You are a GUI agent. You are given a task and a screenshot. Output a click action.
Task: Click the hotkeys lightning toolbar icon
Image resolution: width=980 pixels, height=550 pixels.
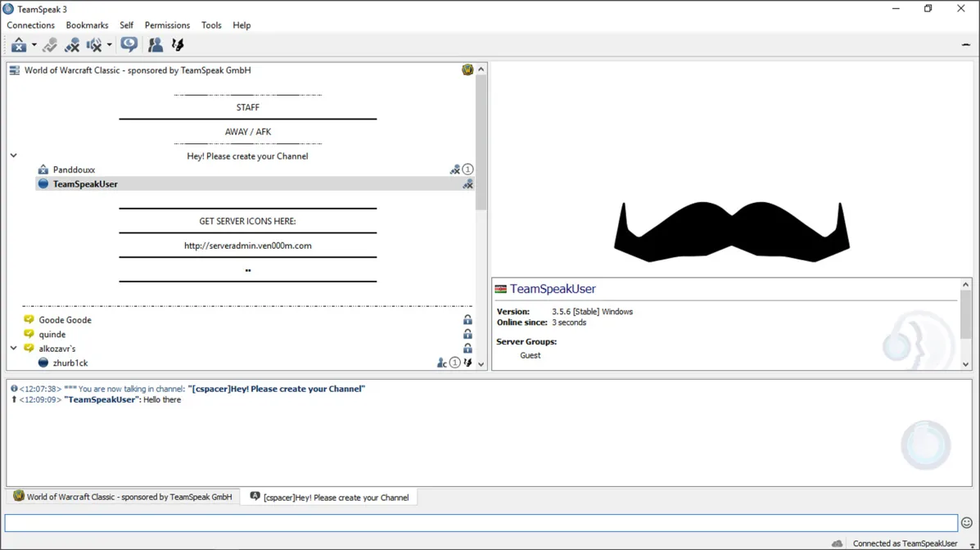[x=178, y=45]
